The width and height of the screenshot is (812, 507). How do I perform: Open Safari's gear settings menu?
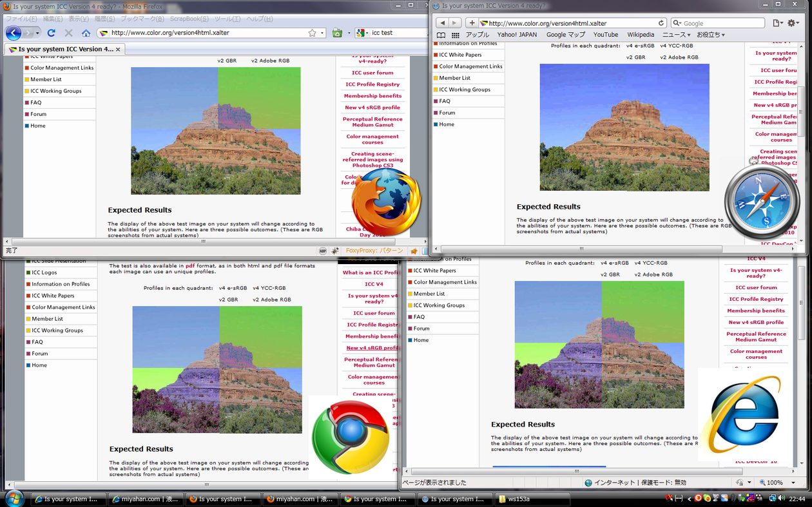(793, 23)
